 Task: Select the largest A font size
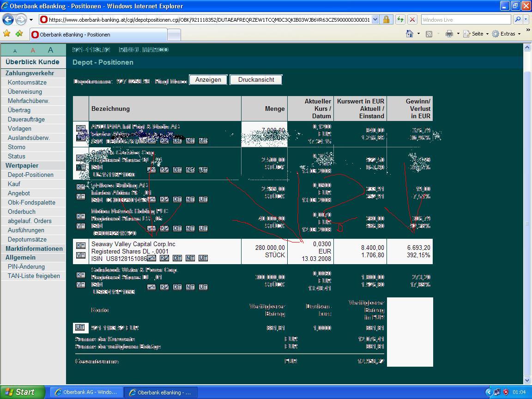pos(50,50)
